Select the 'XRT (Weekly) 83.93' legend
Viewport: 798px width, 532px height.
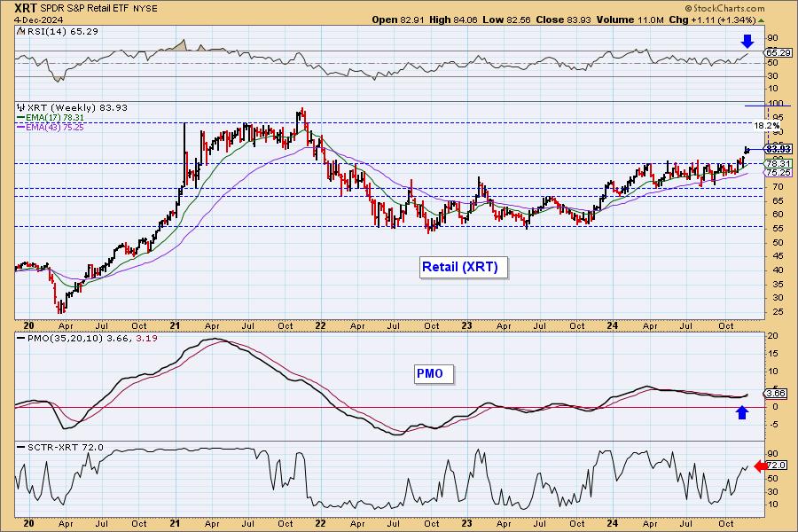coord(77,108)
